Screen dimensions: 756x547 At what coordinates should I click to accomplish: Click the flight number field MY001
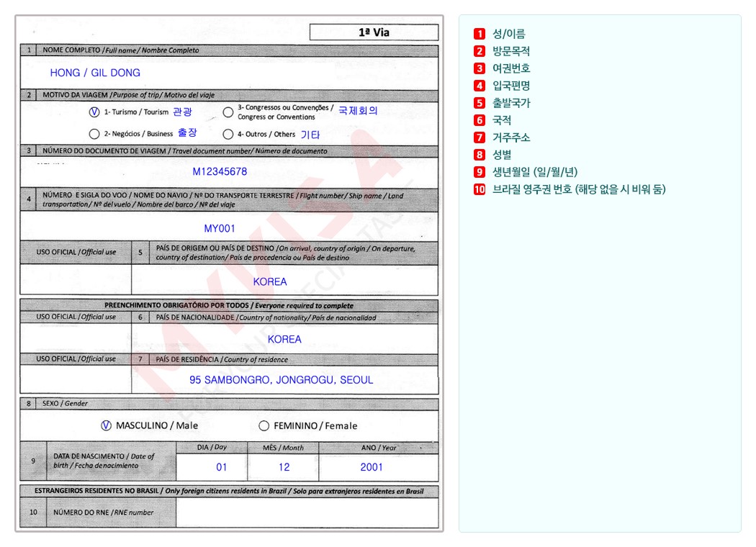click(x=229, y=227)
